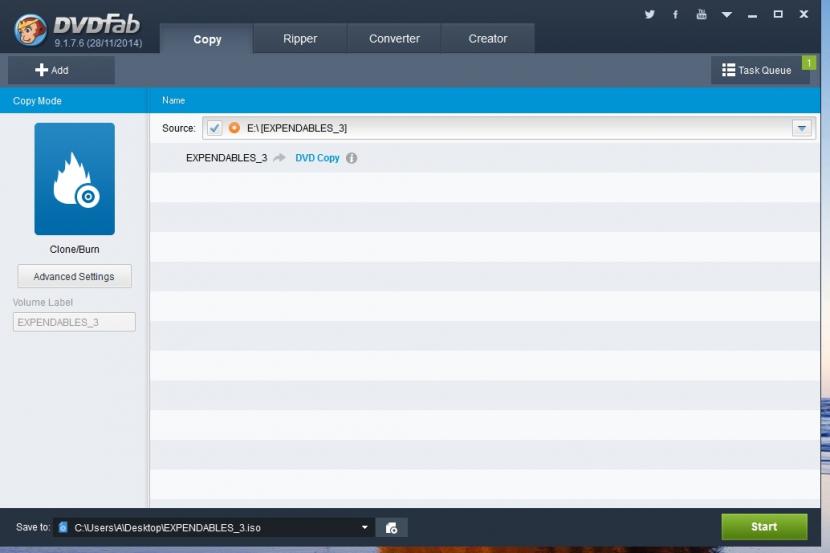830x553 pixels.
Task: Click the green task count badge
Action: click(x=809, y=63)
